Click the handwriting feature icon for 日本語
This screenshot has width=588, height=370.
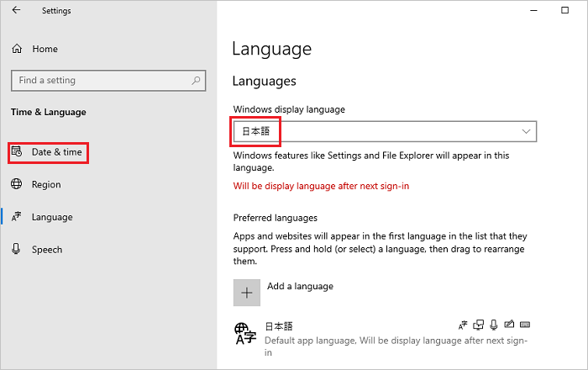tap(509, 325)
